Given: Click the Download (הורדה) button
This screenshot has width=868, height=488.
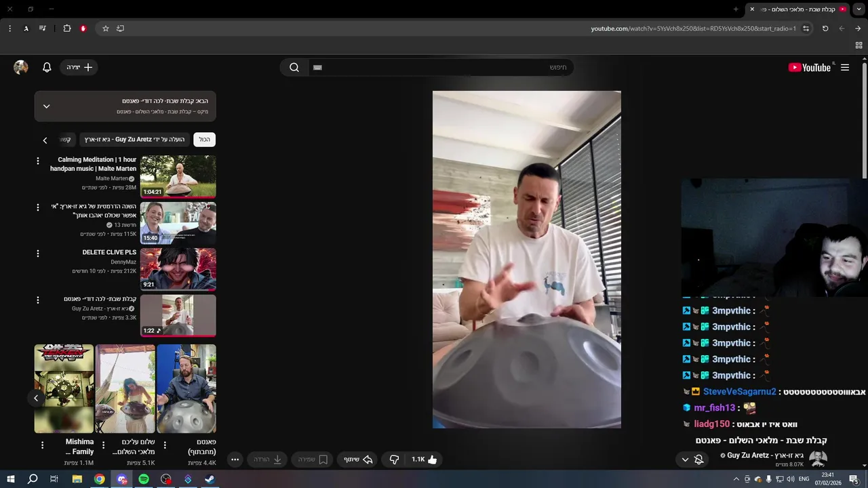Looking at the screenshot, I should [x=268, y=459].
